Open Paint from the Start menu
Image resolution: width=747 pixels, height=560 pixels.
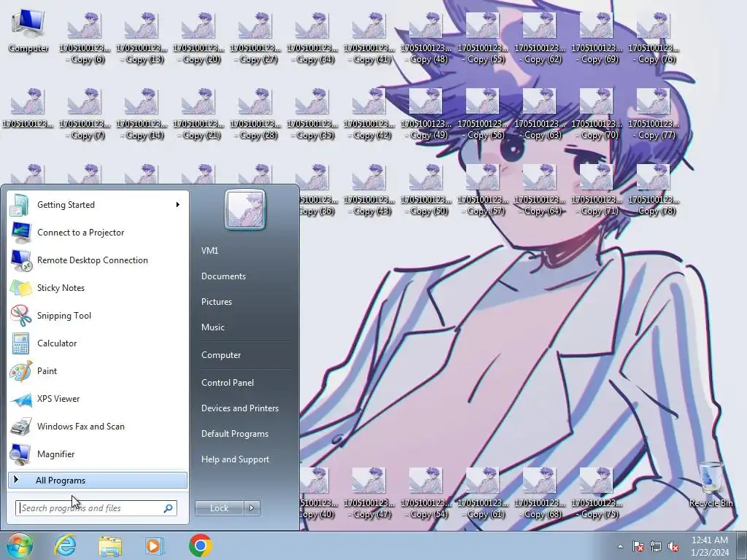coord(98,371)
